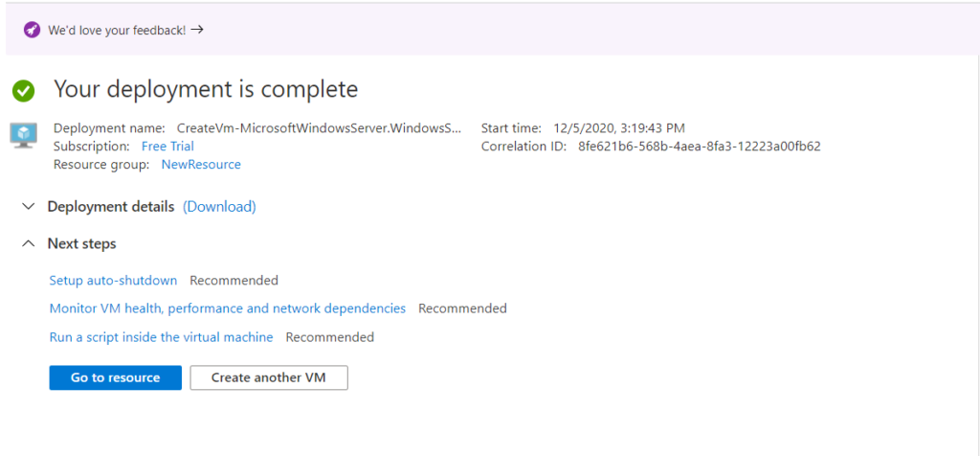The image size is (980, 456).
Task: Click the Go to resource button
Action: coord(116,377)
